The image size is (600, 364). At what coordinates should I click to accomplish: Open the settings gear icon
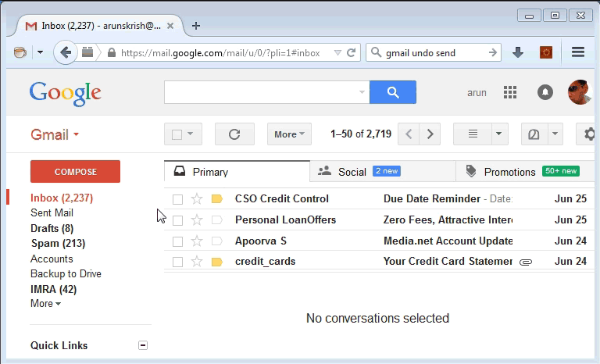[588, 134]
